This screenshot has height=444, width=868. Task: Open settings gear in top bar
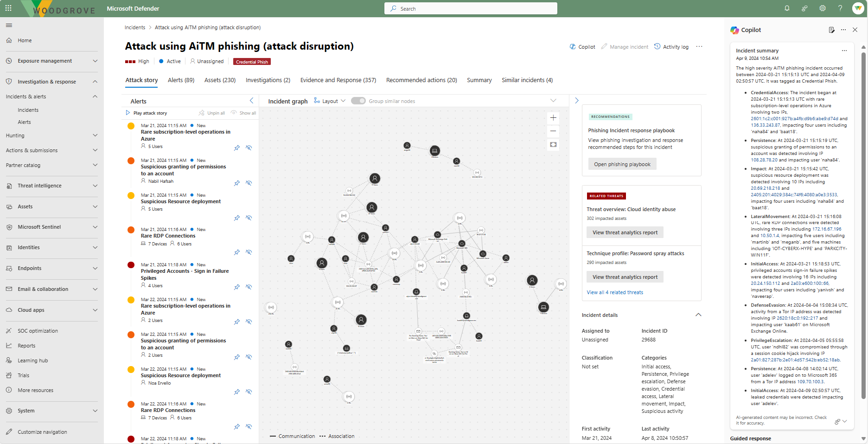tap(823, 8)
